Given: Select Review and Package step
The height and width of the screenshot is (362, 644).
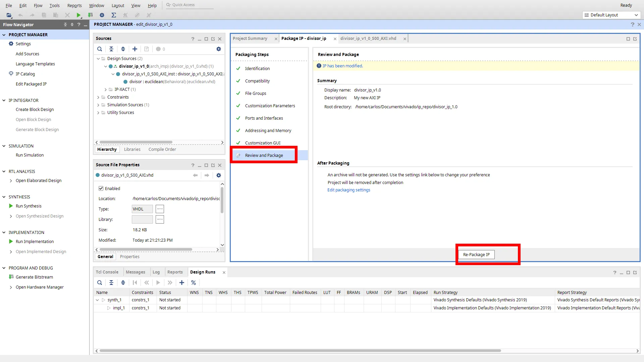Looking at the screenshot, I should (264, 156).
